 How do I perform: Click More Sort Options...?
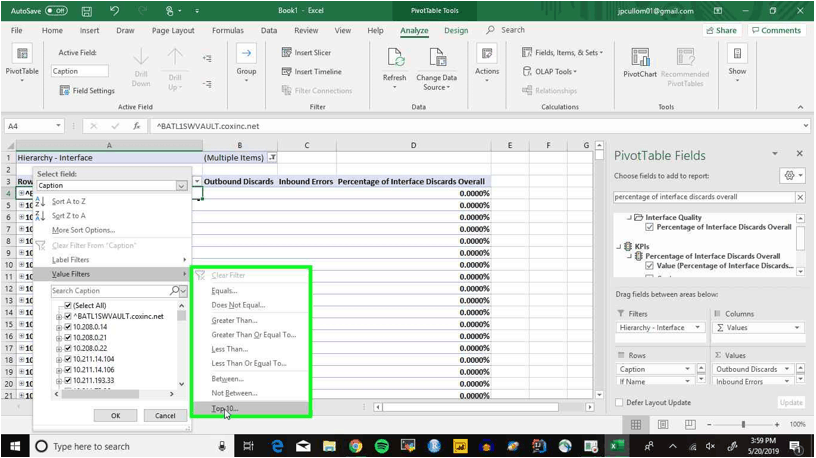(83, 230)
